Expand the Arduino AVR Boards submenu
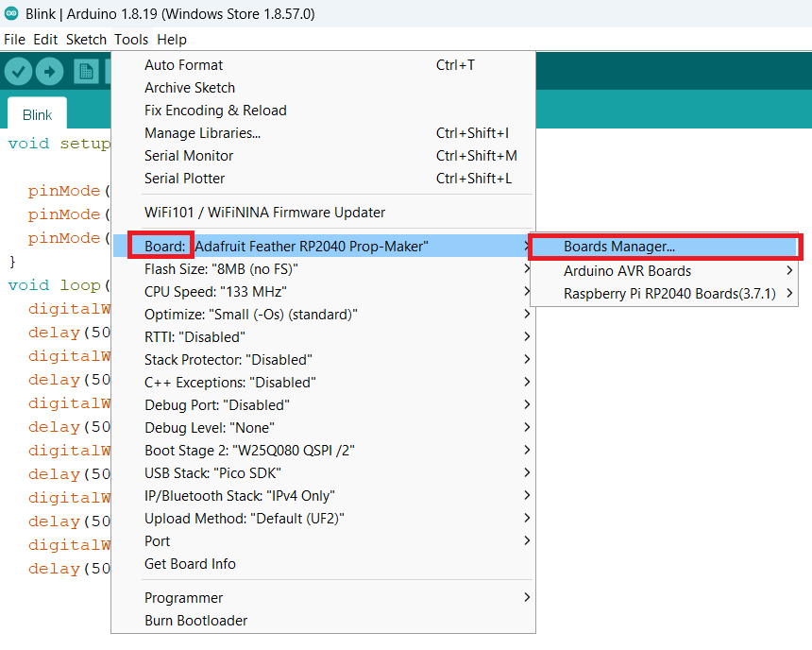The height and width of the screenshot is (650, 812). (x=627, y=271)
